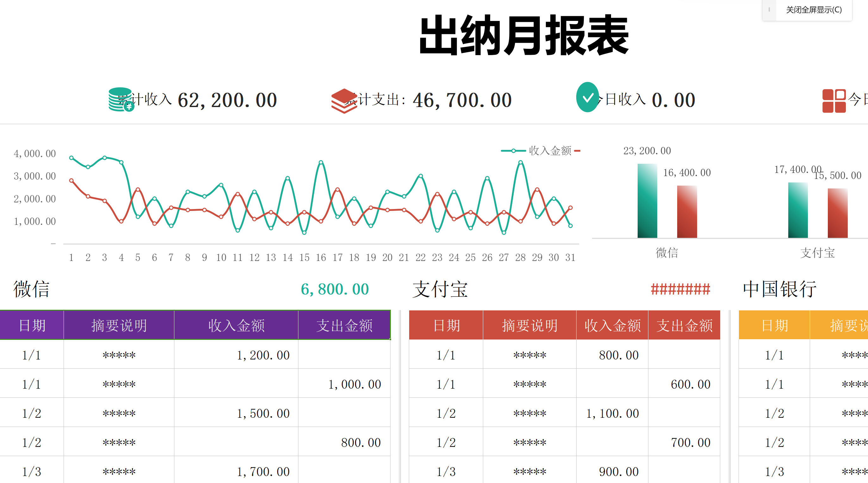Select the Alipay ######## overflow cell
The image size is (868, 483).
pos(680,289)
